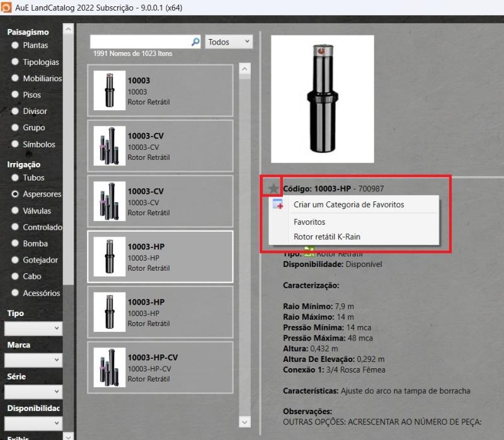Click the 'Pressão Mínima: 14 mca' value
Screen dimensions: 504x440
[327, 327]
